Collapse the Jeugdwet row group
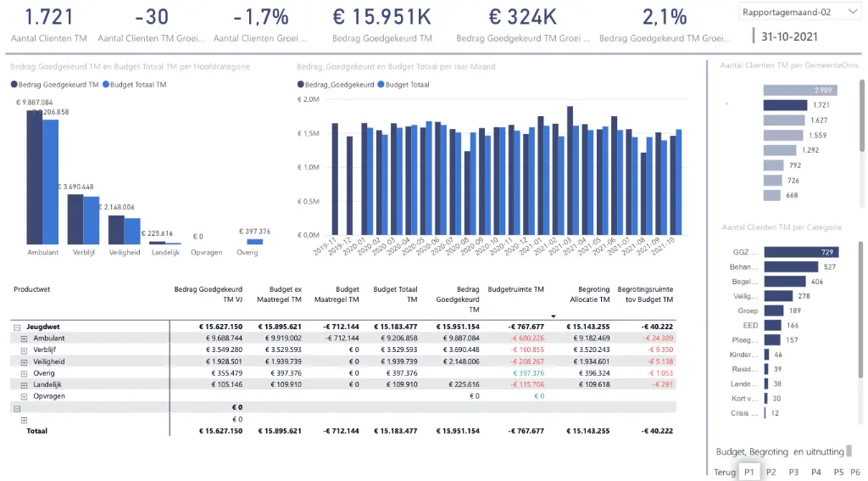This screenshot has height=481, width=868. coord(17,327)
